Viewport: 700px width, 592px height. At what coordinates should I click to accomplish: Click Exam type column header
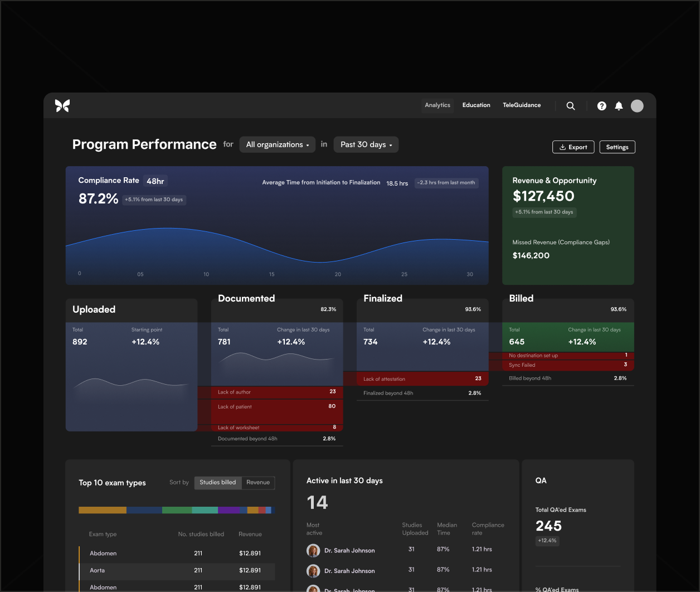pyautogui.click(x=103, y=534)
